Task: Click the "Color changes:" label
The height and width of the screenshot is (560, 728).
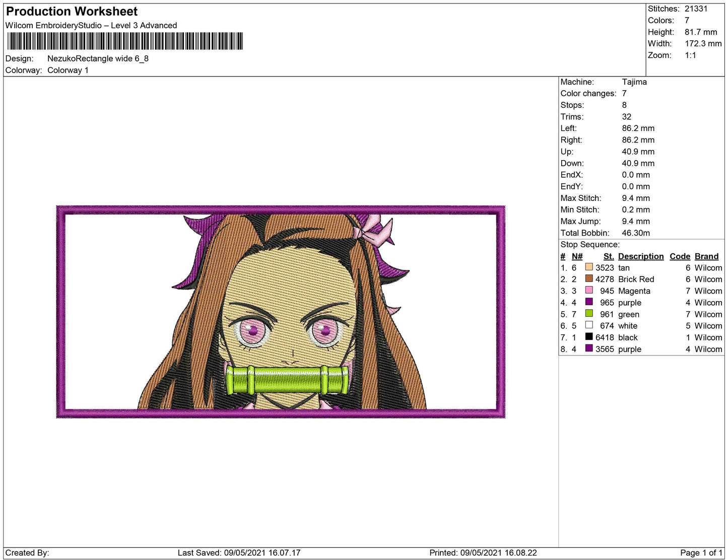Action: point(588,94)
